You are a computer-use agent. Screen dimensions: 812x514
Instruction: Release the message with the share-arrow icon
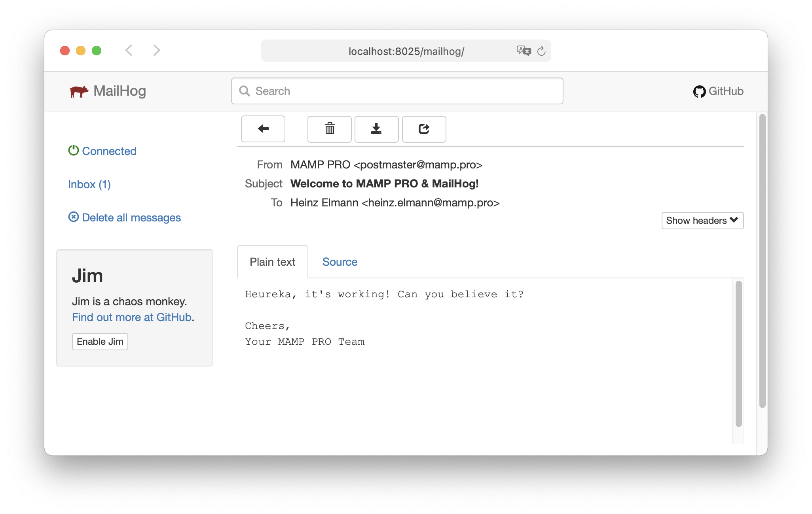[x=424, y=129]
